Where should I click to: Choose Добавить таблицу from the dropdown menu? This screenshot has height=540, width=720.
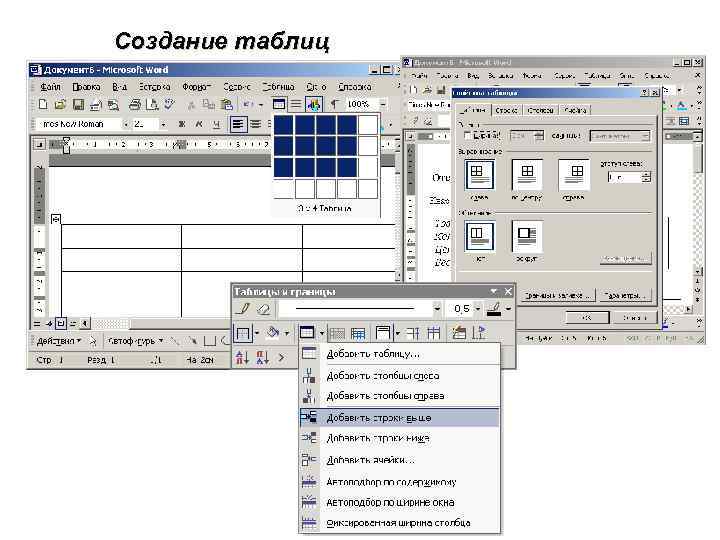tap(399, 354)
